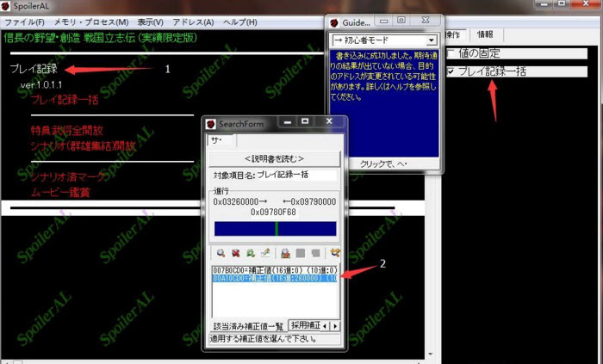Click the magnifier-over-figure icon in SearchForm toolbar
Viewport: 603px width, 364px height.
pos(285,253)
